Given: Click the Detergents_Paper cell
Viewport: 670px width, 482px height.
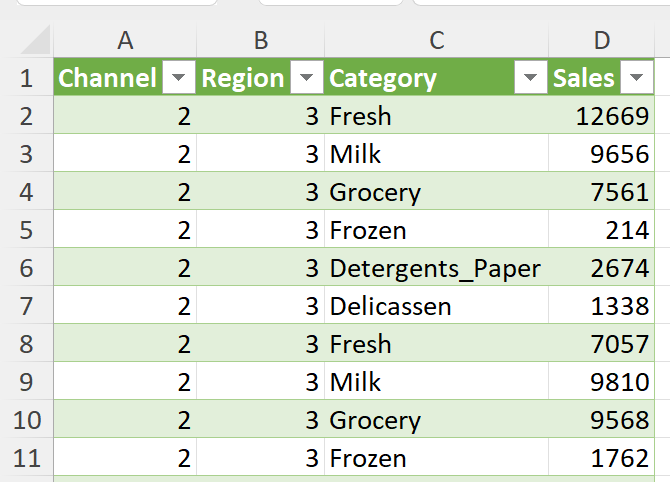Looking at the screenshot, I should click(x=435, y=269).
